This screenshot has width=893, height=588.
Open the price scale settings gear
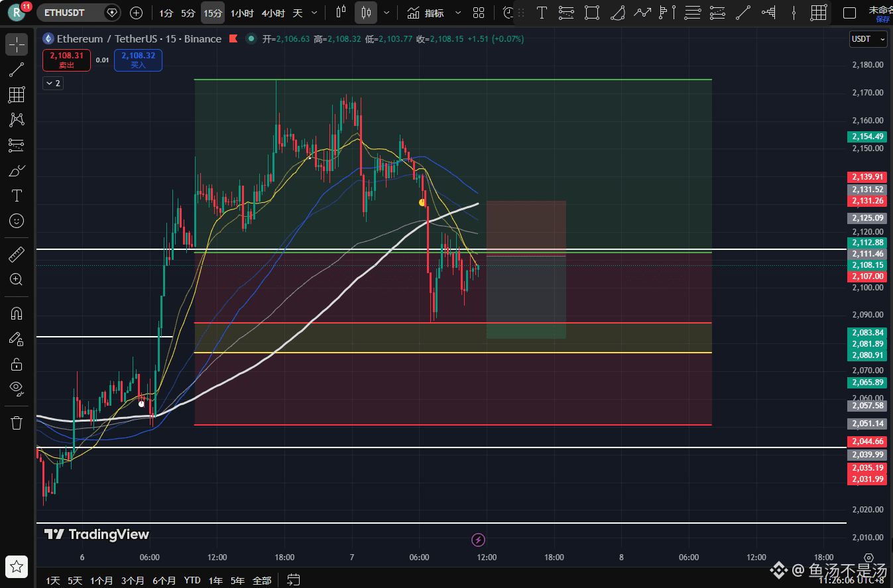pyautogui.click(x=868, y=558)
